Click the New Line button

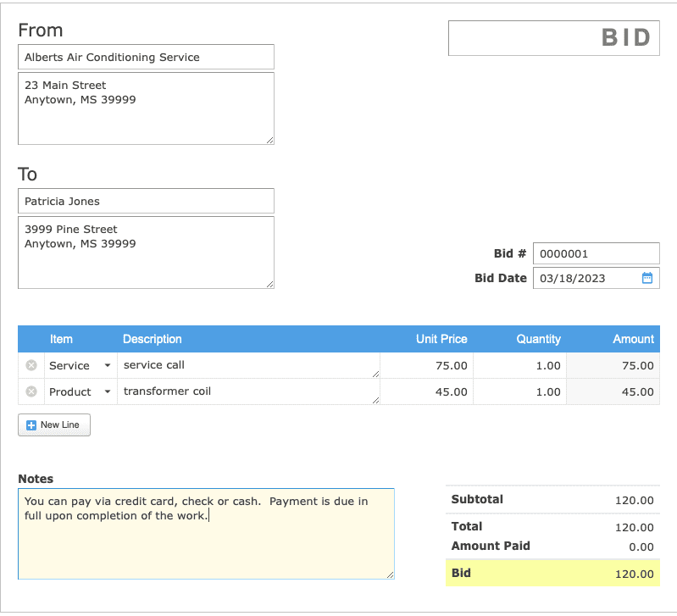pos(54,425)
